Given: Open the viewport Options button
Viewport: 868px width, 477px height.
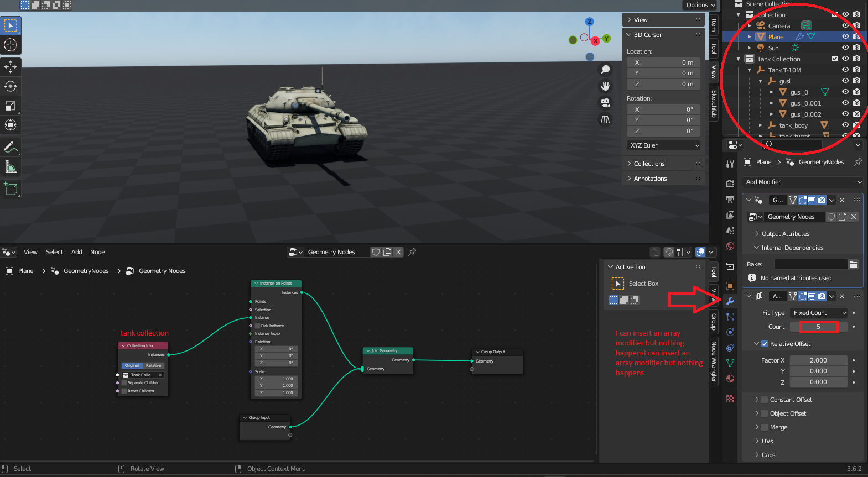Looking at the screenshot, I should 700,5.
